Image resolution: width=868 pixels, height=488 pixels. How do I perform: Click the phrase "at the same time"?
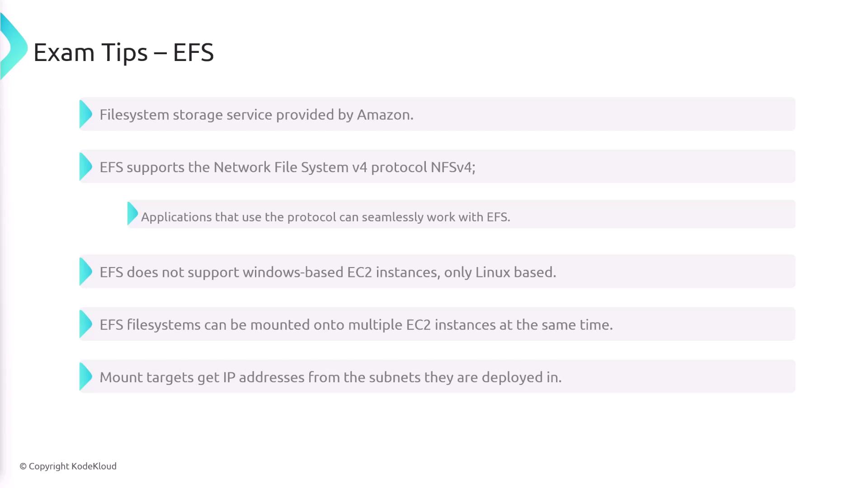point(556,325)
